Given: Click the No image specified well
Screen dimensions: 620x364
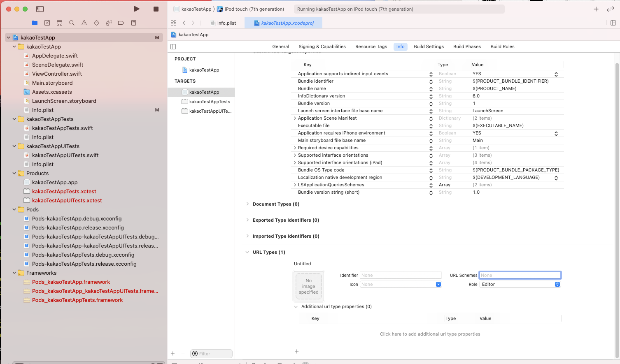Looking at the screenshot, I should coord(309,286).
